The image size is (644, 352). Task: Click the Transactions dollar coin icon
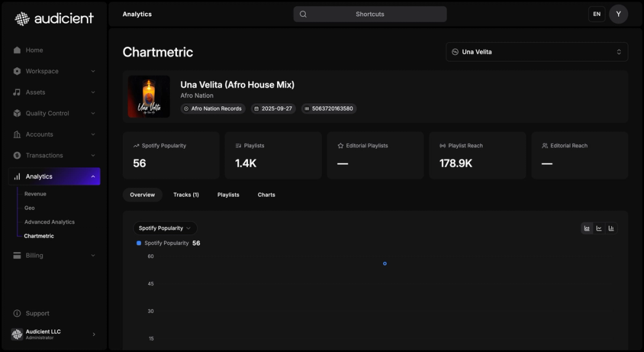click(17, 155)
